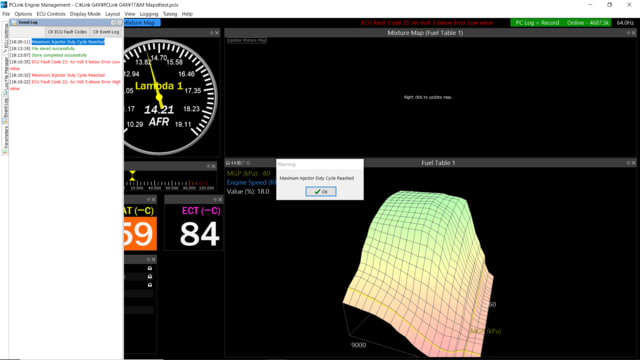Clear ECU fault codes in the Event Log
Screen dimensions: 640x360
click(67, 32)
